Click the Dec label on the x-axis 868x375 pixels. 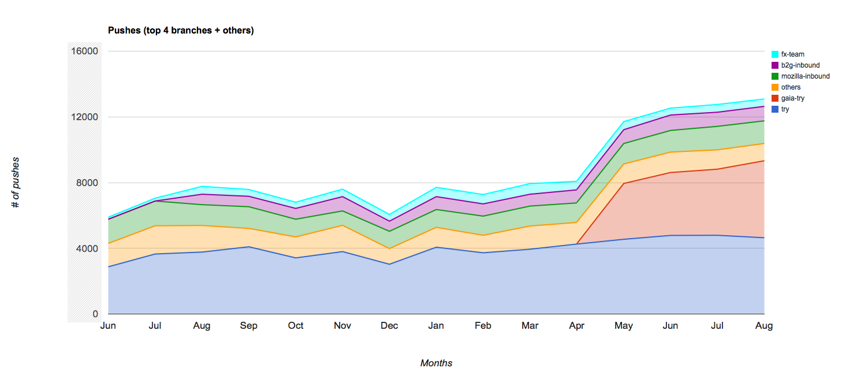[389, 326]
